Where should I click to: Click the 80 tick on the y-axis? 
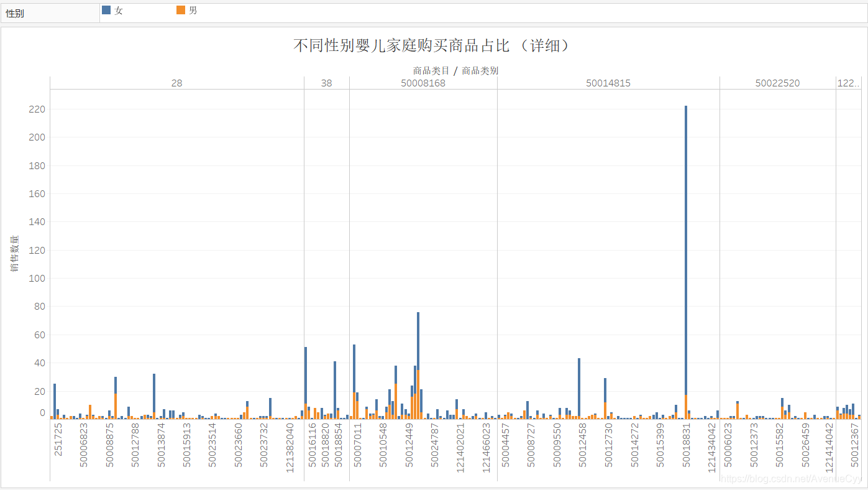coord(40,307)
